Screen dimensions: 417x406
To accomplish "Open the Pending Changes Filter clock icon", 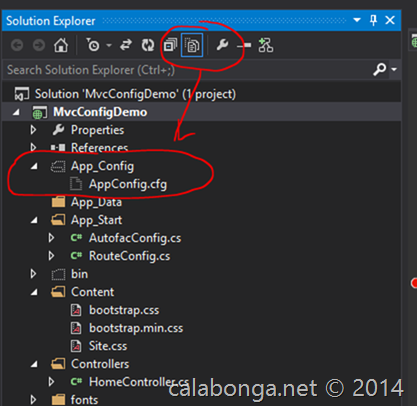I will tap(93, 45).
